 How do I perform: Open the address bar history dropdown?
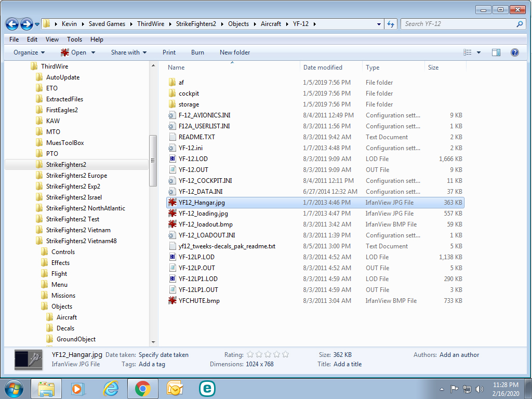(x=379, y=24)
